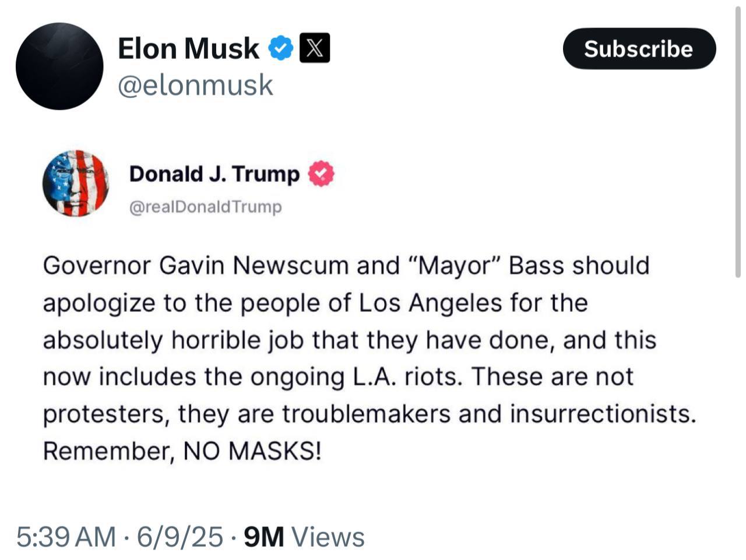Open Donald J. Trump's flag avatar
The height and width of the screenshot is (560, 746).
click(x=76, y=184)
